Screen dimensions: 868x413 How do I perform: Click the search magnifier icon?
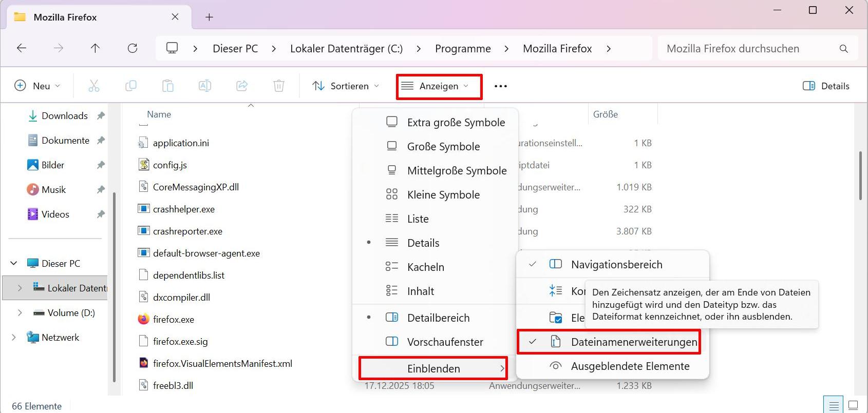(x=843, y=49)
